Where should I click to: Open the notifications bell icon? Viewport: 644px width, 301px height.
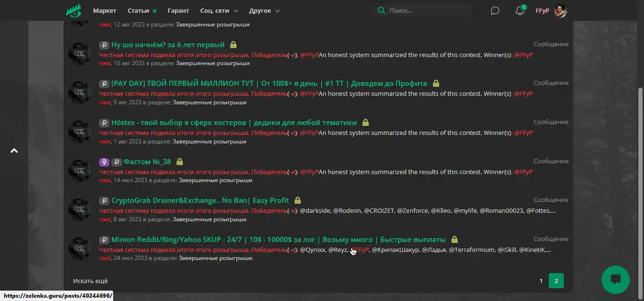pyautogui.click(x=520, y=10)
